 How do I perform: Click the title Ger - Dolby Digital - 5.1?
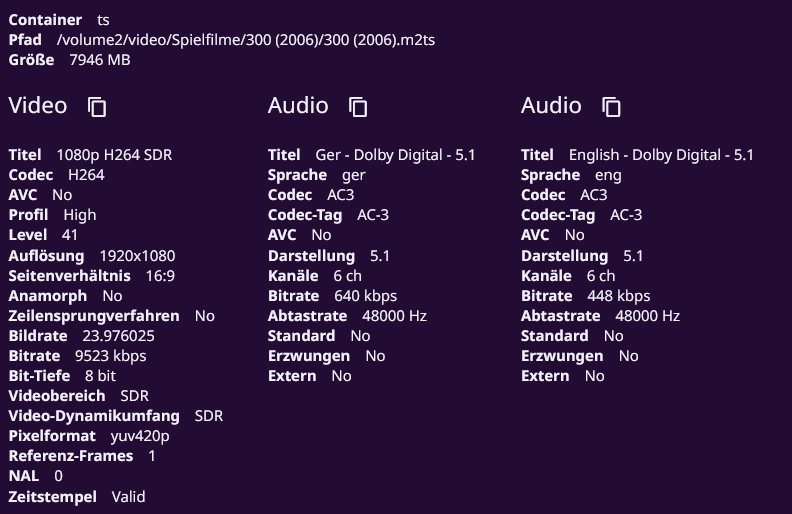coord(395,155)
